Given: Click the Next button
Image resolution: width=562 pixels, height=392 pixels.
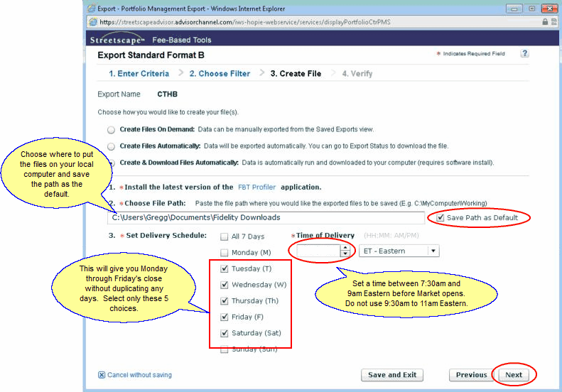Looking at the screenshot, I should click(513, 375).
